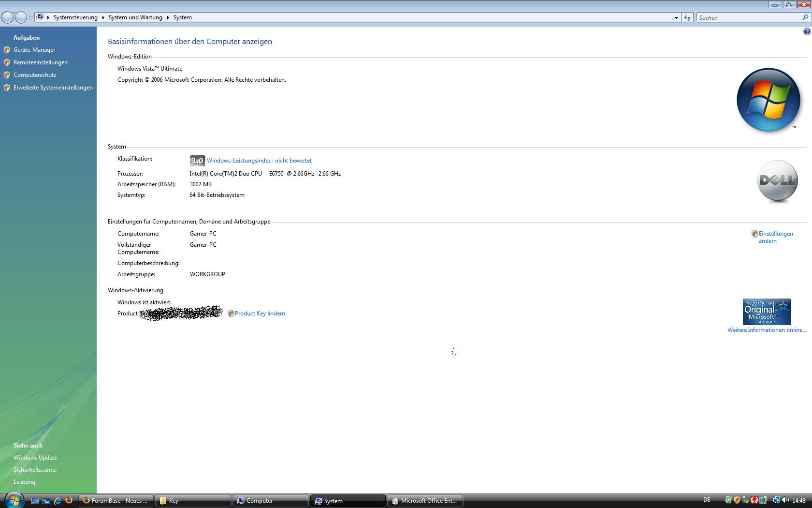Image resolution: width=812 pixels, height=508 pixels.
Task: Open Weitere Informationen online link
Action: [767, 330]
